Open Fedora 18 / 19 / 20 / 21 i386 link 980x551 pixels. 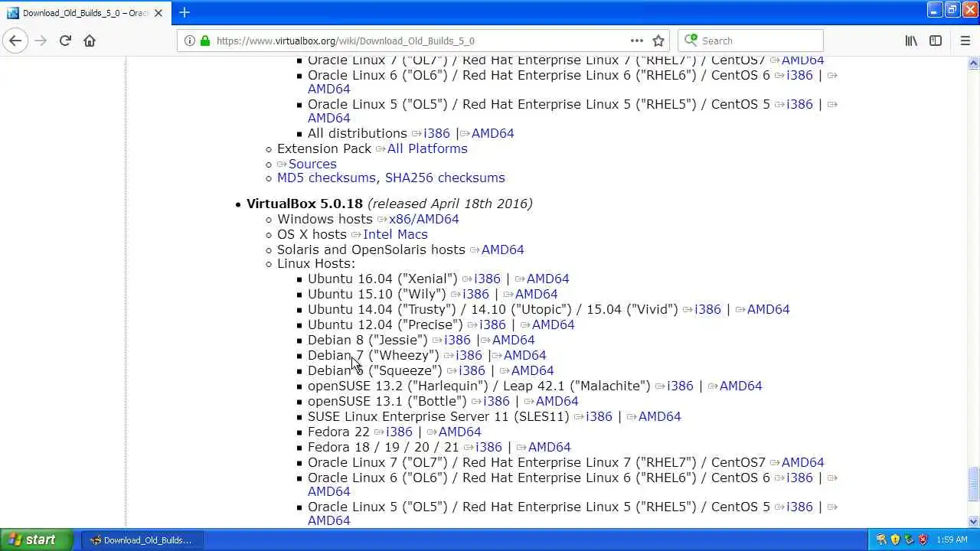point(488,447)
